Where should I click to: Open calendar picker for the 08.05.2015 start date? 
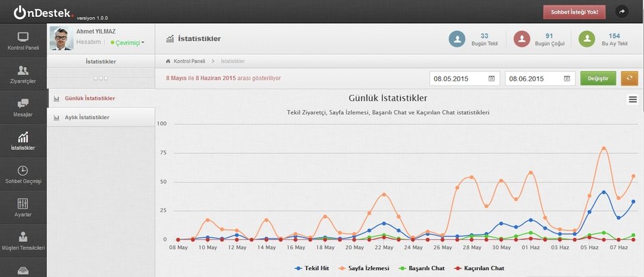pyautogui.click(x=492, y=79)
